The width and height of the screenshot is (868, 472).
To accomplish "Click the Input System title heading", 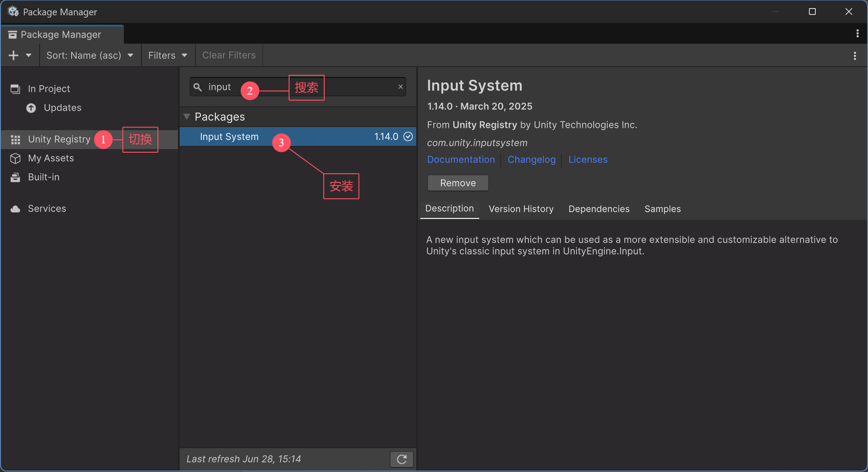I will pos(475,86).
